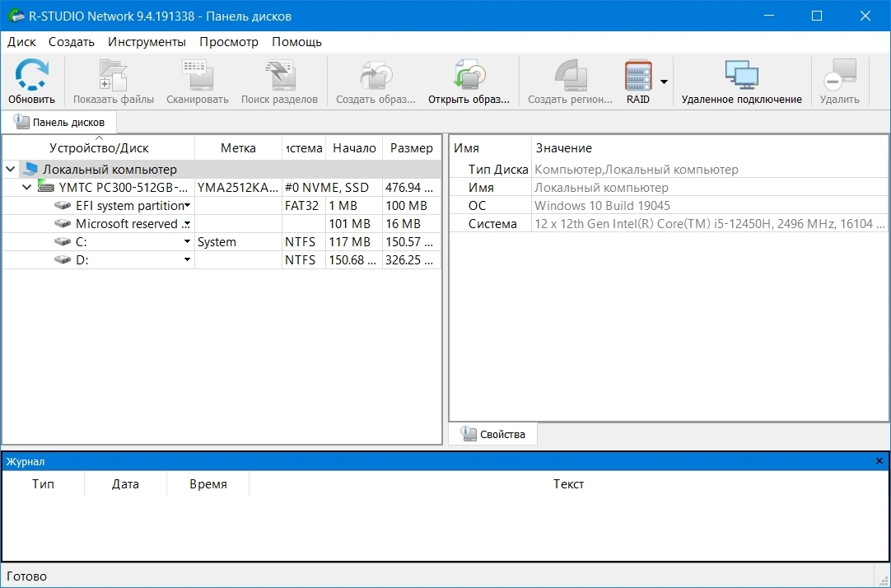Select the Свойства tab
Image resolution: width=891 pixels, height=588 pixels.
coord(493,435)
